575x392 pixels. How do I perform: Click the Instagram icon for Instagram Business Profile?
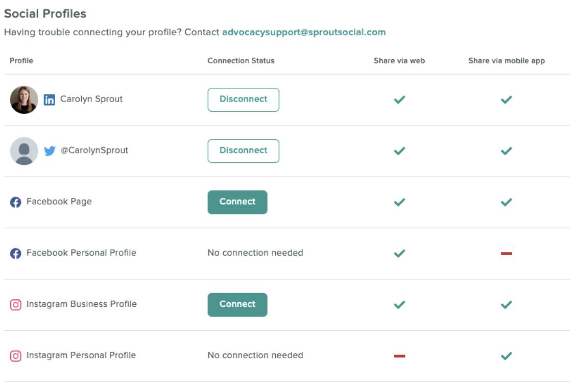(15, 305)
